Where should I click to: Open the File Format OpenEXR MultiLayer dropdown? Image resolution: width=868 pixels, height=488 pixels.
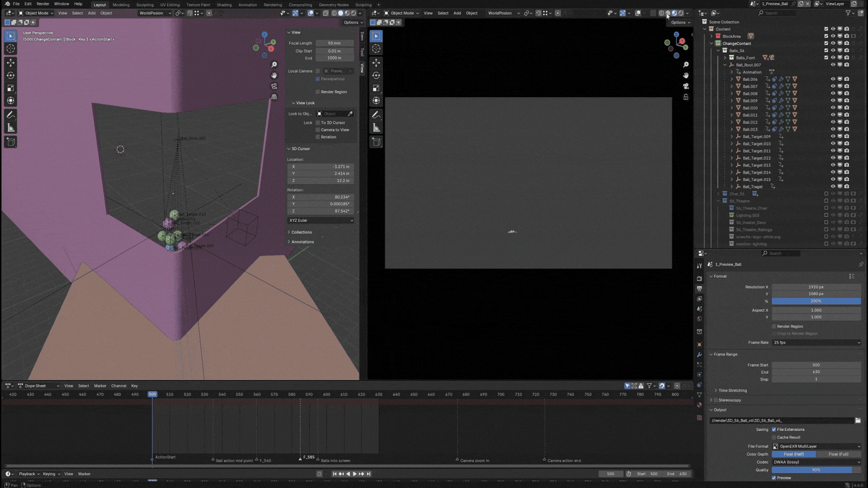click(x=816, y=446)
